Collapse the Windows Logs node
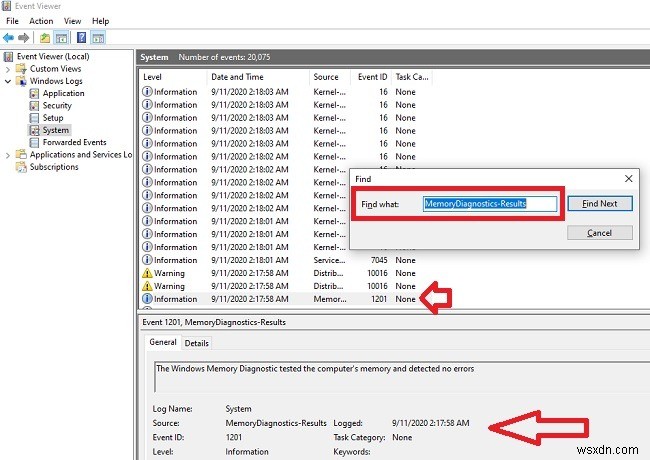Screen dimensions: 650x460 point(7,81)
